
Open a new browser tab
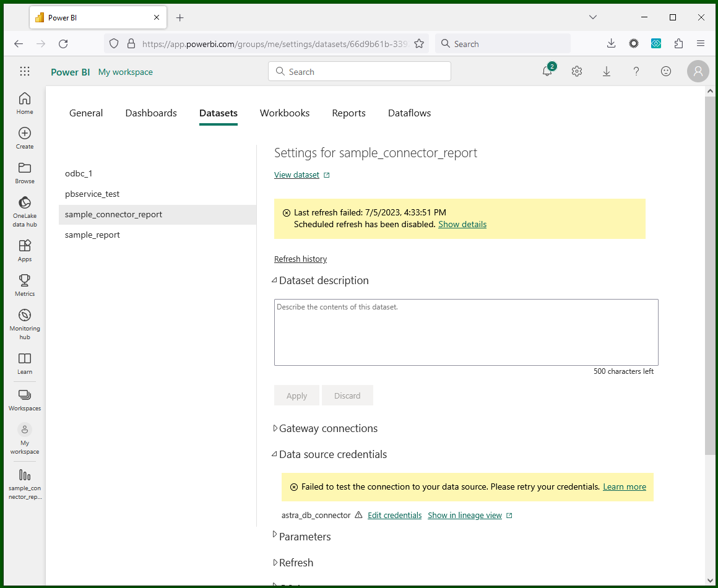[180, 18]
